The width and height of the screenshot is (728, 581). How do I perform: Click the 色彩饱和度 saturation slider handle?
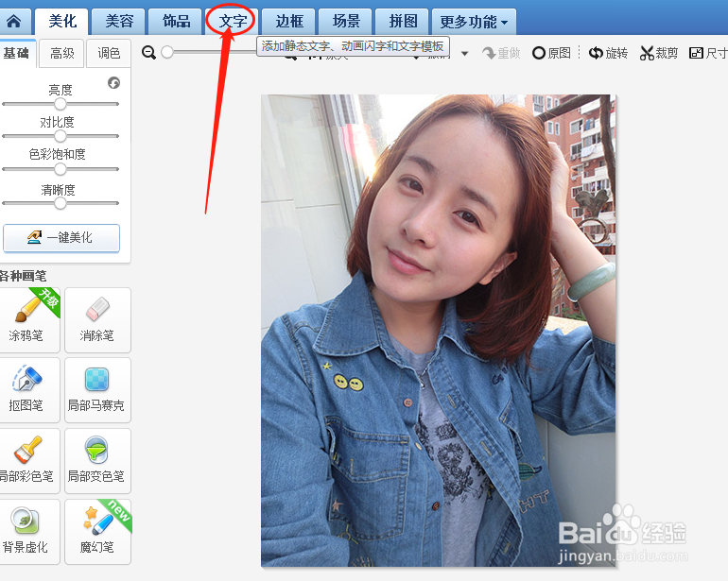61,169
